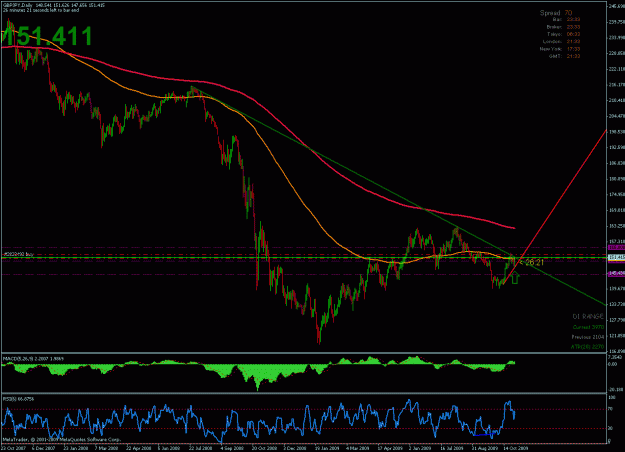Click the minutes left to bar end text
This screenshot has height=452, width=625.
tap(41, 10)
